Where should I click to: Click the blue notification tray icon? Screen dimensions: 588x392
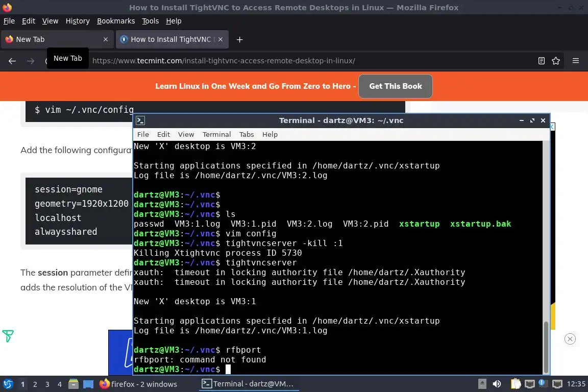[x=542, y=383]
